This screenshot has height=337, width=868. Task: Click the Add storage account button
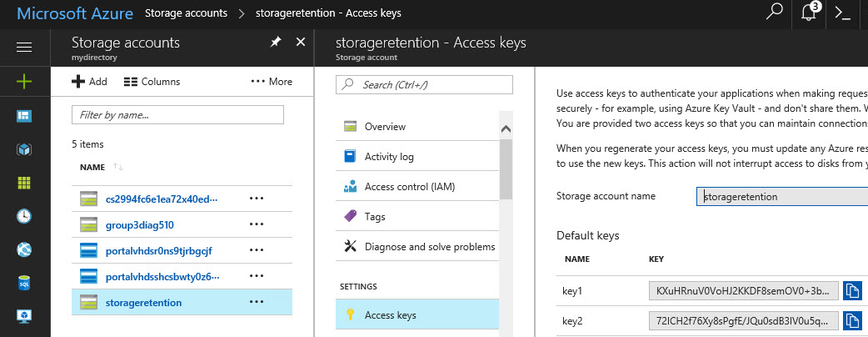tap(89, 82)
